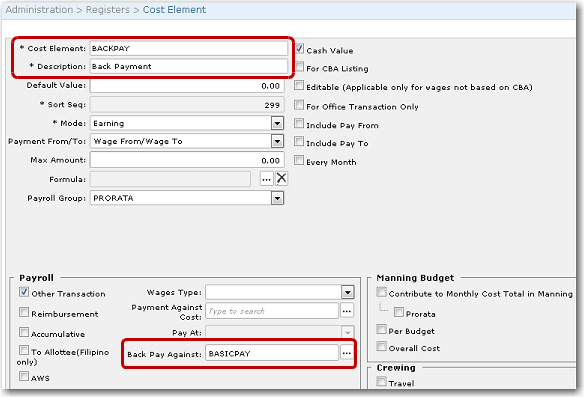Toggle the Cash Value checkbox
The image size is (584, 397).
click(x=299, y=49)
